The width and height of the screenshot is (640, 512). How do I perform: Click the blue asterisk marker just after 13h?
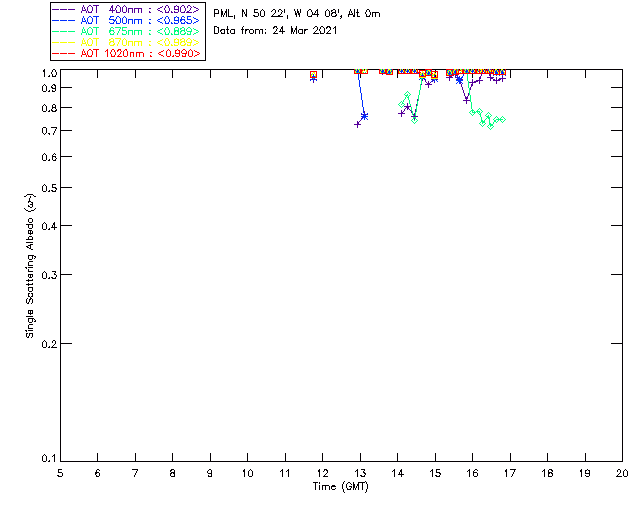click(x=364, y=116)
